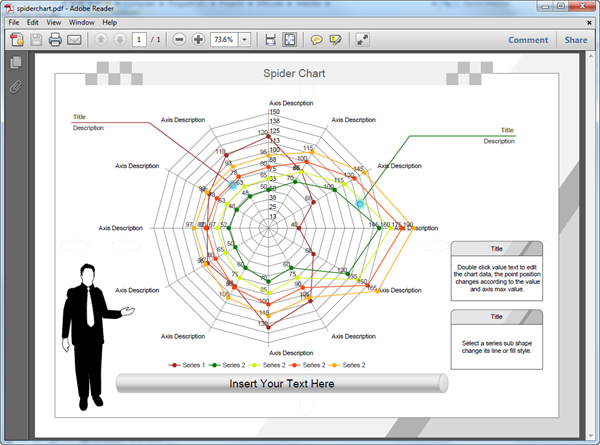Click the Create PDF online icon
This screenshot has height=445, width=600.
17,39
